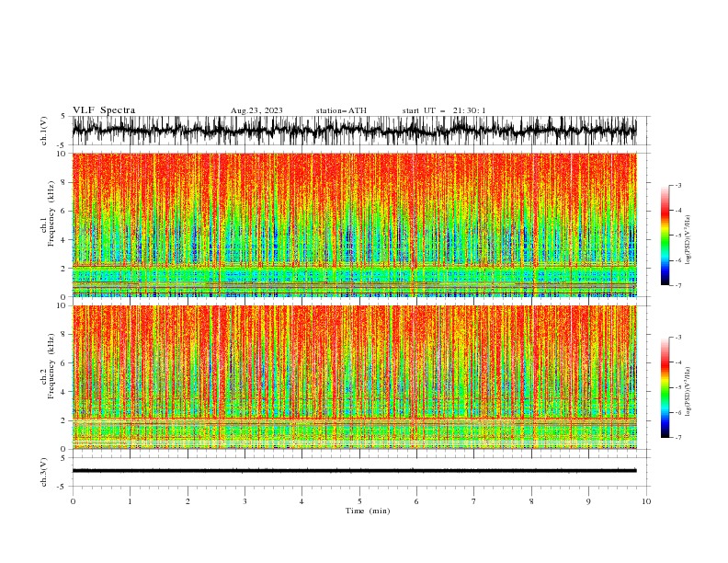728x563 pixels.
Task: Click the "9" tick label on the time axis
Action: pos(588,501)
